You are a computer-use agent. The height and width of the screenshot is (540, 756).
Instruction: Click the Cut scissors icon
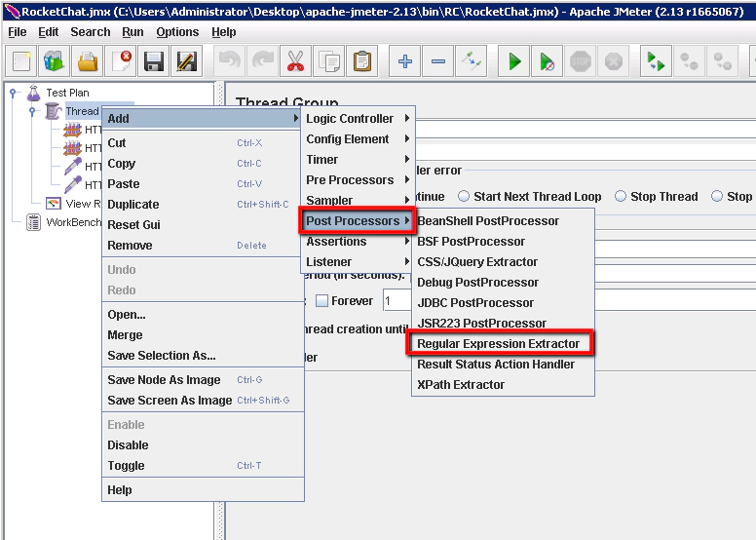(x=295, y=61)
